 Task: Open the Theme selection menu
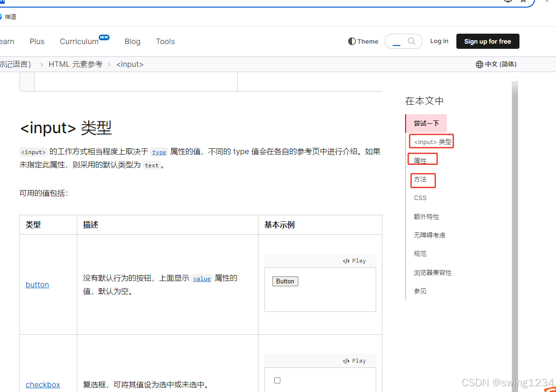point(363,41)
